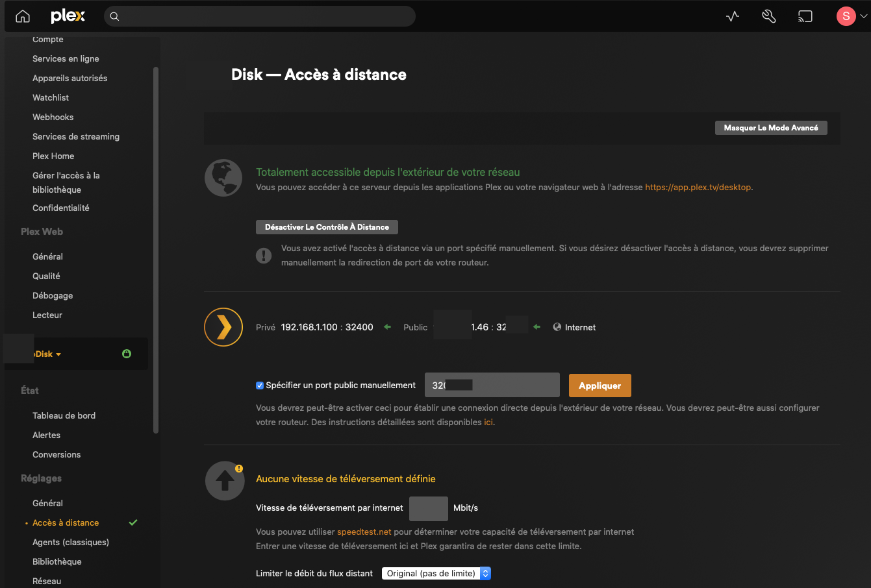This screenshot has height=588, width=871.
Task: Click the Plex logo
Action: point(68,16)
